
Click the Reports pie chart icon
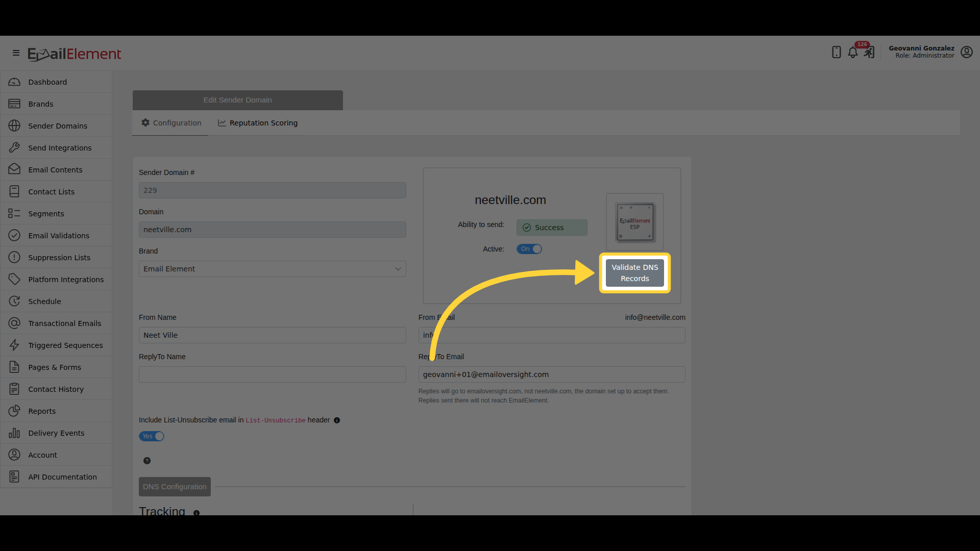14,411
